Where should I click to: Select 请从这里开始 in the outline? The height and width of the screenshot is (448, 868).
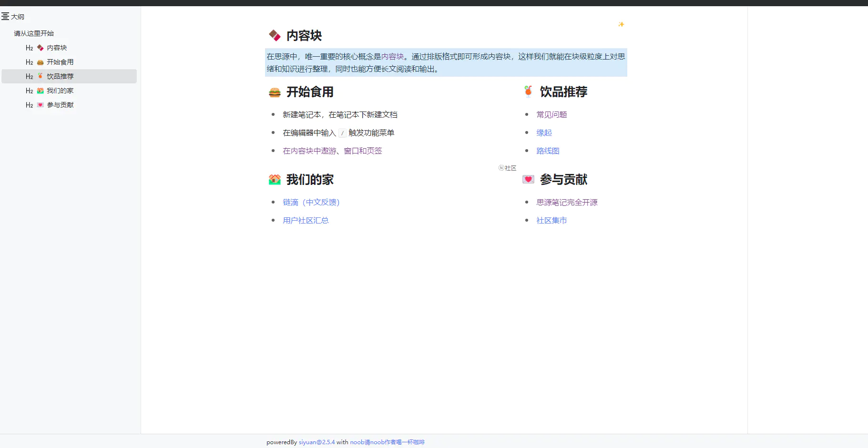(33, 33)
